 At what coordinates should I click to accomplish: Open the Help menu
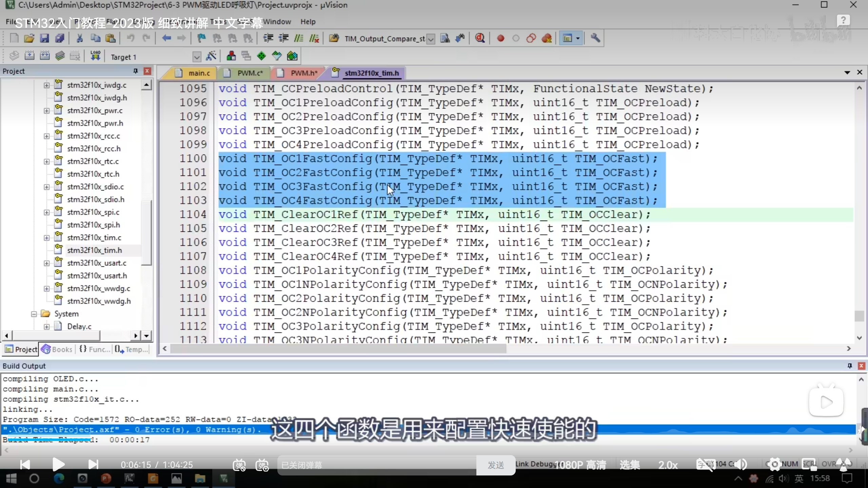tap(308, 22)
